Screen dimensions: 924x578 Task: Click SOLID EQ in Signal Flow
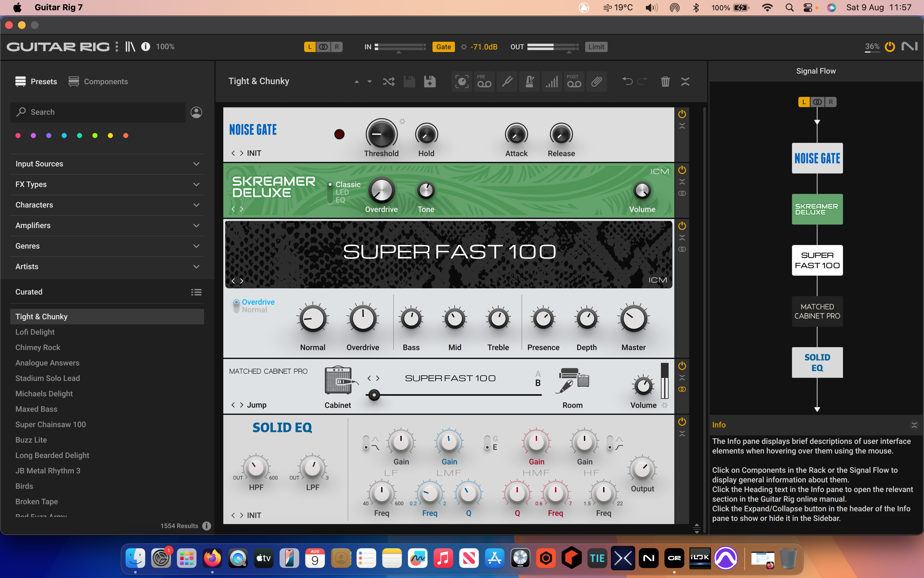(817, 363)
